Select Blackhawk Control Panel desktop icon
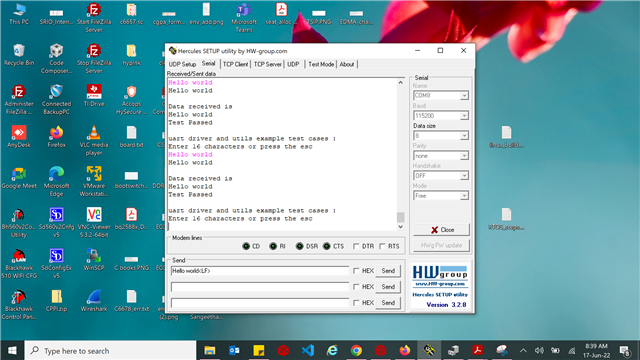 click(x=19, y=305)
